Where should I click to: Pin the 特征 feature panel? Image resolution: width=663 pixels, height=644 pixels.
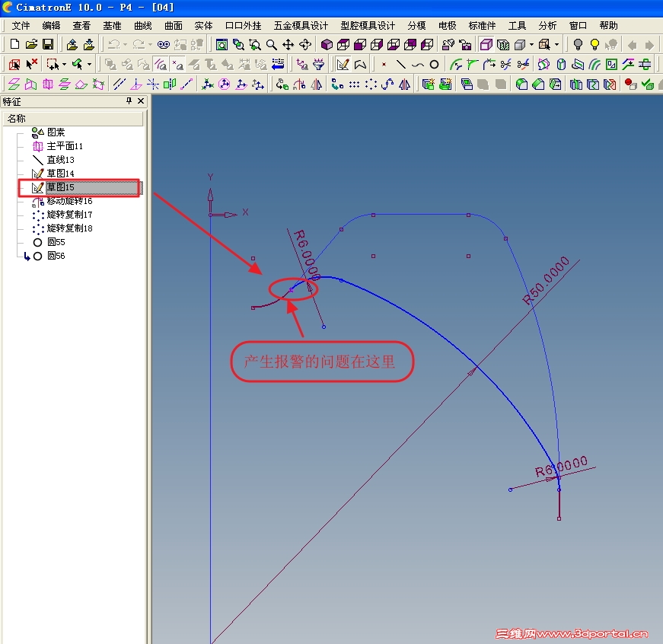[x=129, y=100]
